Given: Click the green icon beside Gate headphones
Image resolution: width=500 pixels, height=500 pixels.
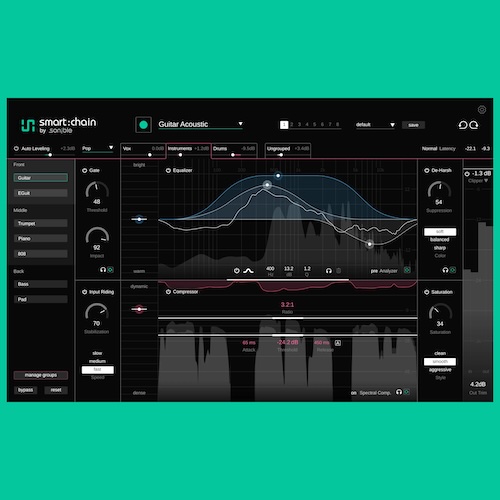Looking at the screenshot, I should pos(111,269).
